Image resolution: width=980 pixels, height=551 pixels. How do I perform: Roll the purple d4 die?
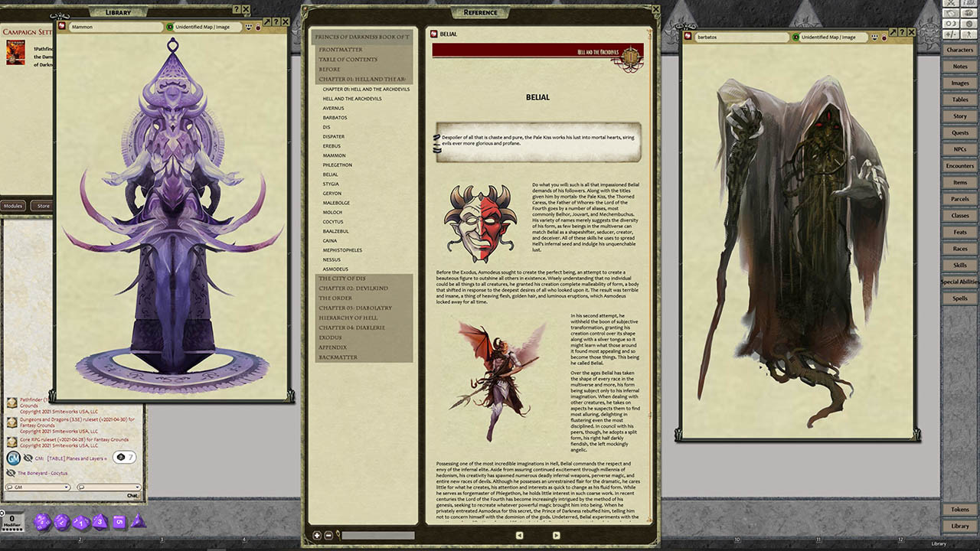[138, 521]
